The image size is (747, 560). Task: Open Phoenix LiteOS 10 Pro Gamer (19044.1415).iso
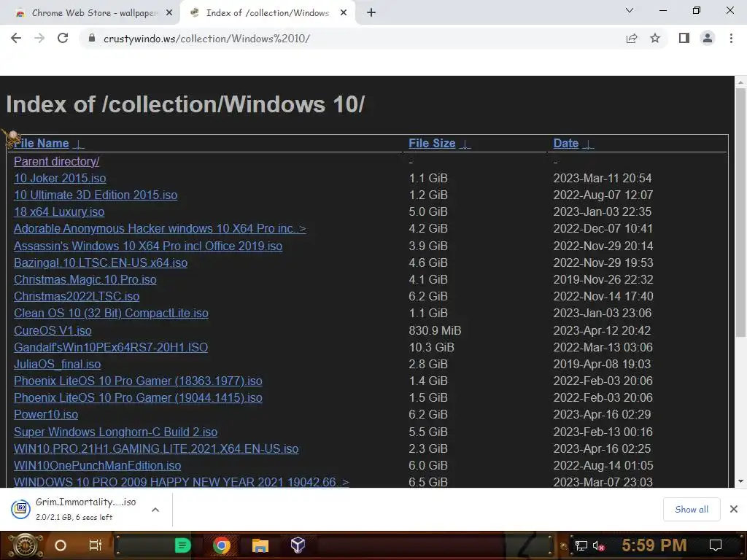point(138,397)
